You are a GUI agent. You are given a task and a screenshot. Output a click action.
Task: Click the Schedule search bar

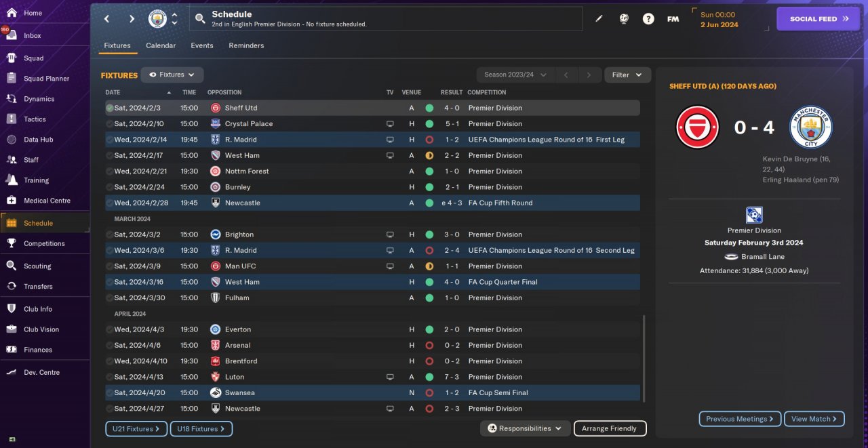point(386,19)
